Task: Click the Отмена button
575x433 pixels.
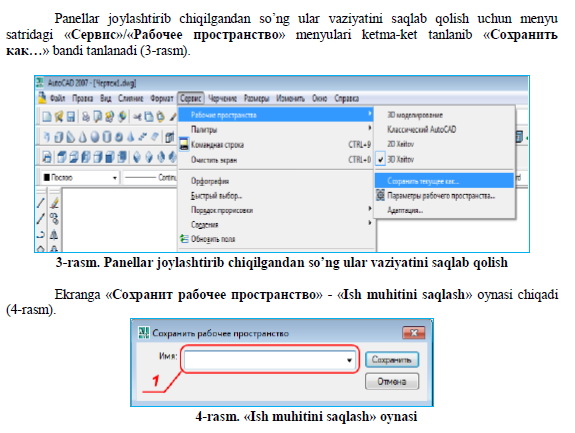Action: [392, 382]
